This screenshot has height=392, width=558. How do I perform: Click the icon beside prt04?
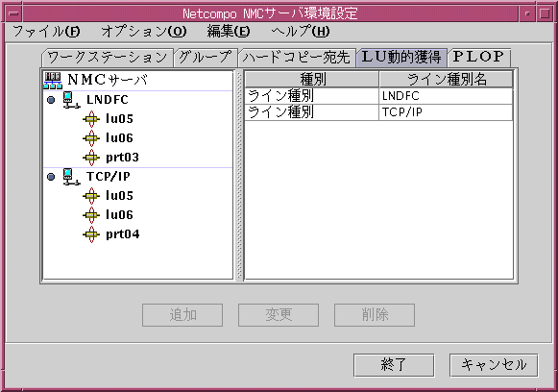[91, 234]
